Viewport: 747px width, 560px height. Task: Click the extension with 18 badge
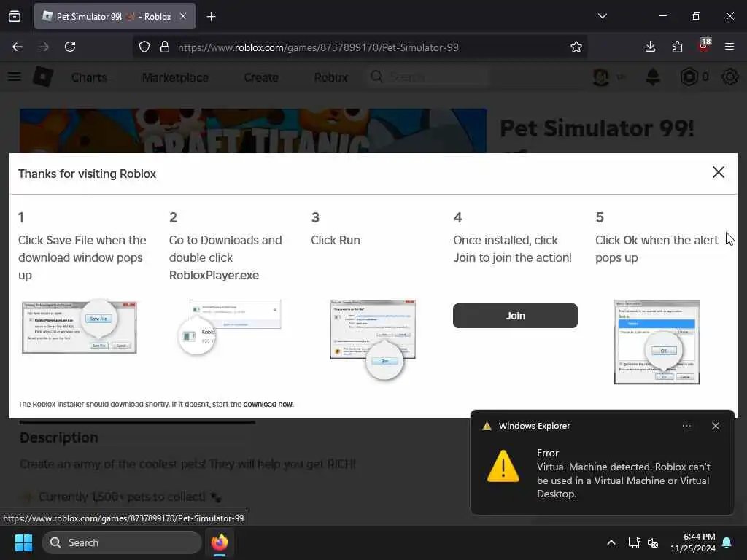pyautogui.click(x=704, y=45)
